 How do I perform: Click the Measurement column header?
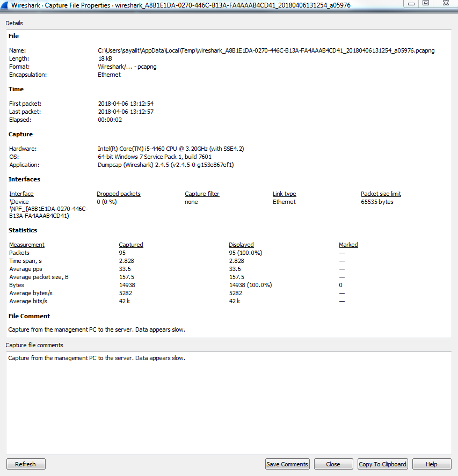(x=27, y=245)
